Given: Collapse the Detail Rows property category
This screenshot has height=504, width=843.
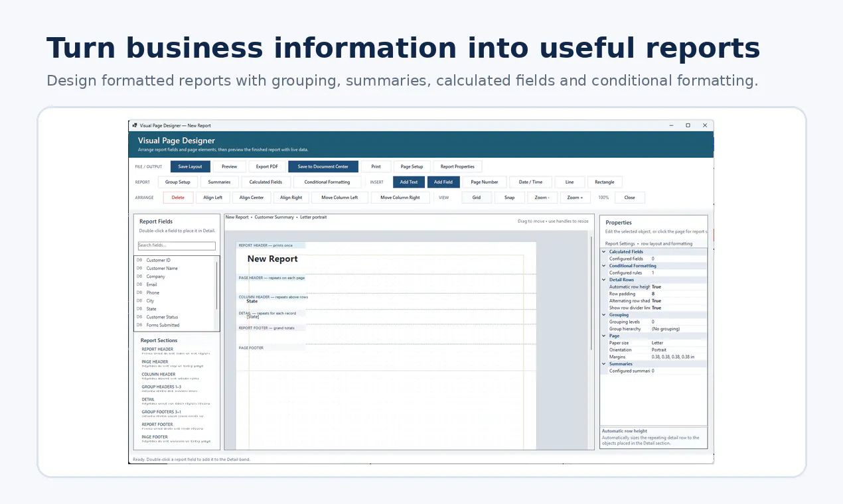Looking at the screenshot, I should (604, 280).
